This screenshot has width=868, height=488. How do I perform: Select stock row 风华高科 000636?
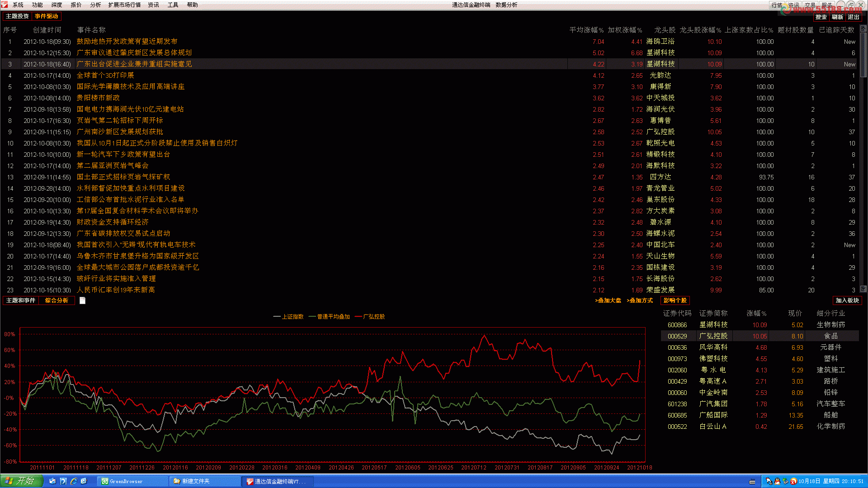coord(759,347)
